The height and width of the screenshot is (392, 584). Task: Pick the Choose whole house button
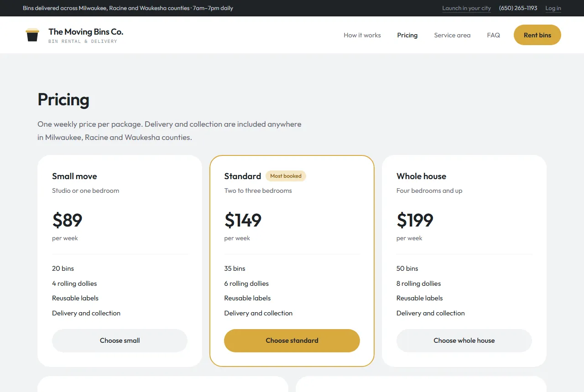point(464,340)
